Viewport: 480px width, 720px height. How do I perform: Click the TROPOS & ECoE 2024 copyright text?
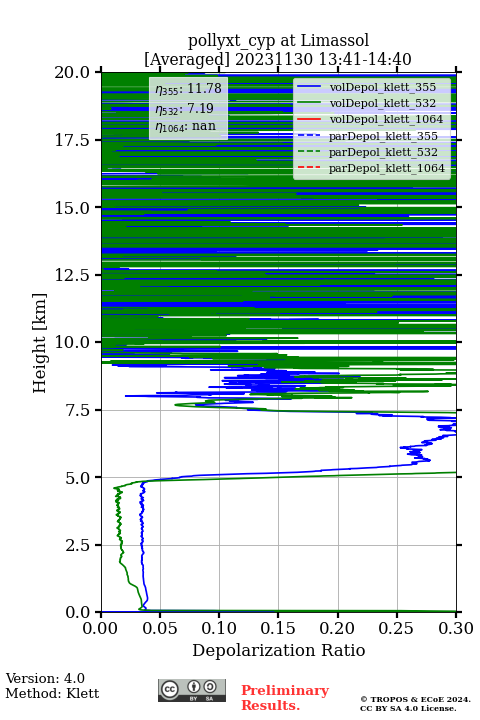tap(415, 699)
